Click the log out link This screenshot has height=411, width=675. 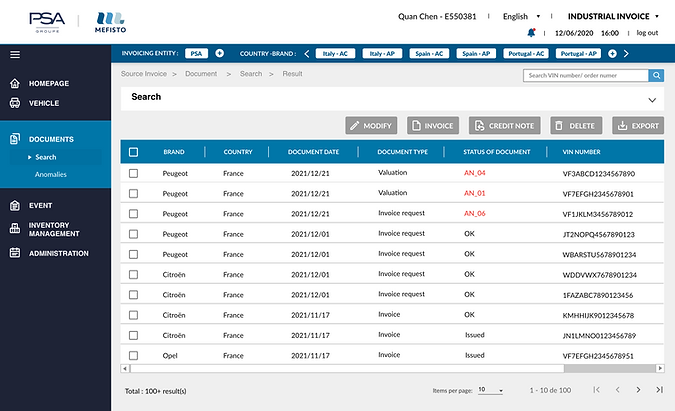click(x=647, y=33)
